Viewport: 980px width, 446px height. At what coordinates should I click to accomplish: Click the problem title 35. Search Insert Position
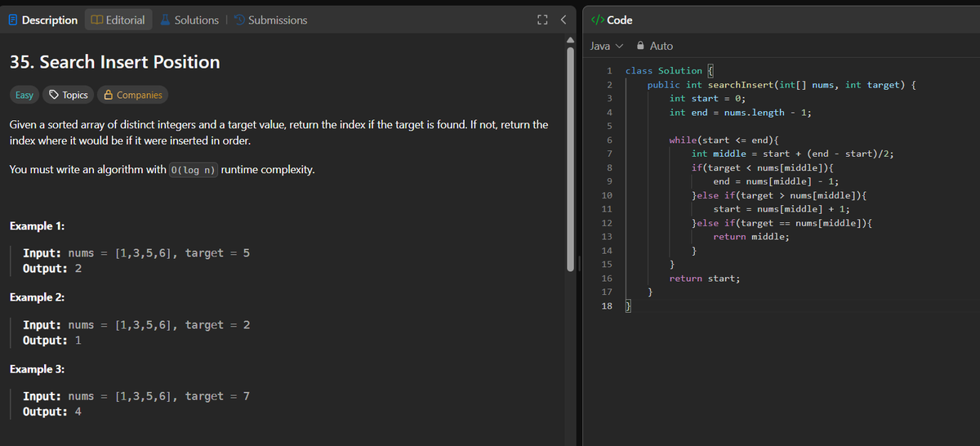114,62
